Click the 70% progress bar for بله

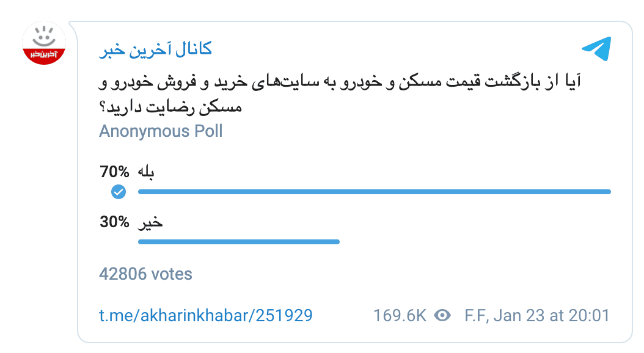click(x=373, y=191)
